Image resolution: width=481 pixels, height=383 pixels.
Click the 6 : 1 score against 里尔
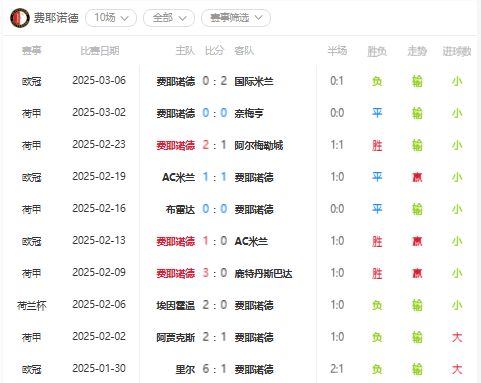pyautogui.click(x=215, y=369)
